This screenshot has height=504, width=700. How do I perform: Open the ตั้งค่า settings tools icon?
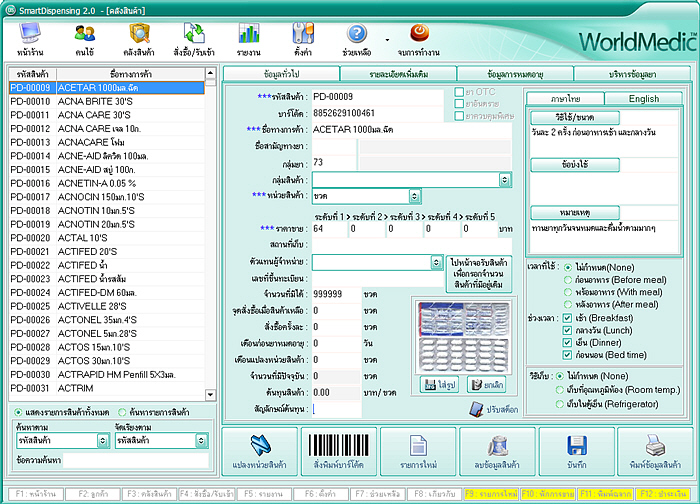click(x=303, y=34)
